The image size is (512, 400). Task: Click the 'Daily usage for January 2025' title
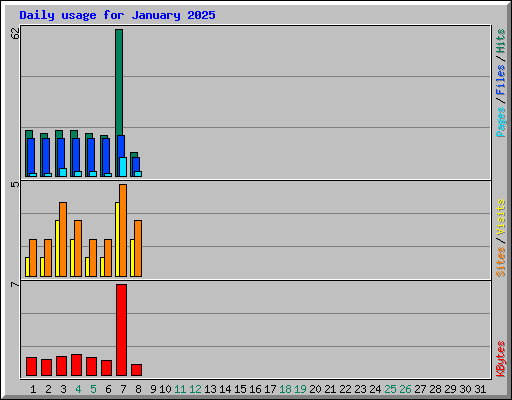[x=117, y=15]
